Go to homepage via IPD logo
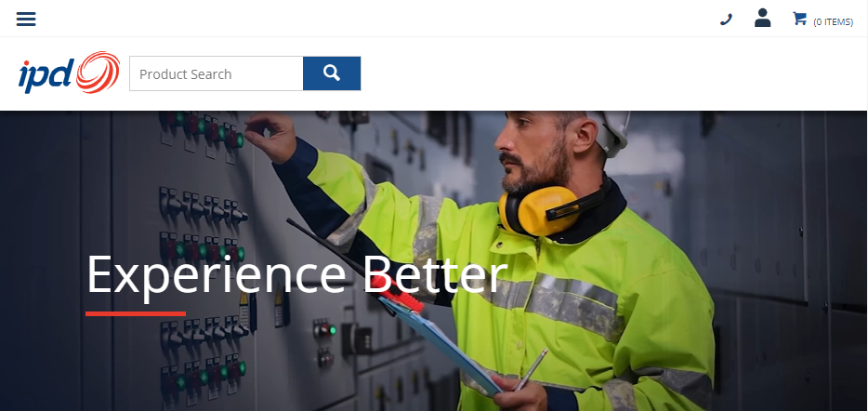 click(x=69, y=73)
